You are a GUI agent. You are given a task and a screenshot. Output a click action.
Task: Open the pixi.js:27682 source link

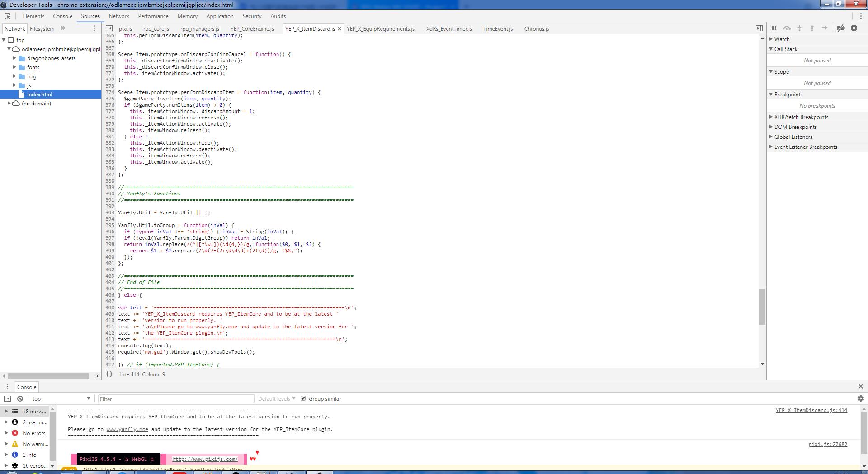[x=828, y=444]
